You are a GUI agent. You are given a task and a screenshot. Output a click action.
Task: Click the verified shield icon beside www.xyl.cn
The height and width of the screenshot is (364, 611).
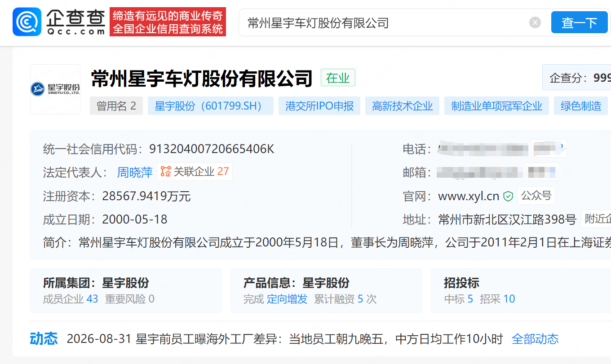508,196
